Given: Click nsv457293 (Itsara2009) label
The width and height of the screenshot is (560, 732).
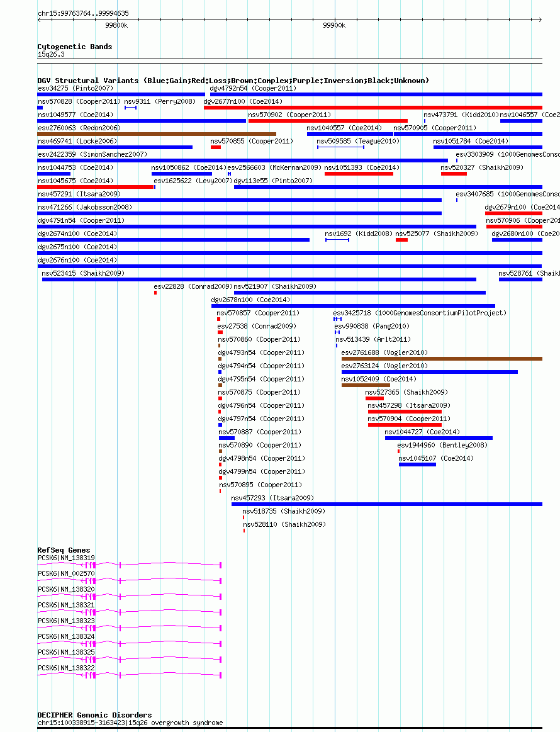Looking at the screenshot, I should (x=272, y=498).
